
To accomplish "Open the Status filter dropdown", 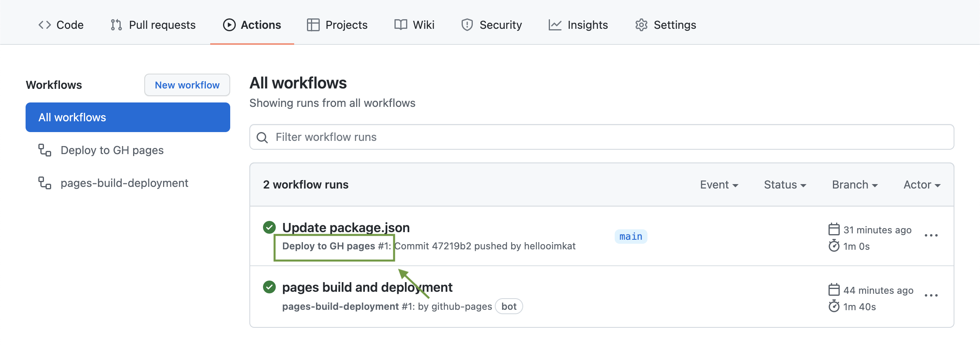I will 785,185.
